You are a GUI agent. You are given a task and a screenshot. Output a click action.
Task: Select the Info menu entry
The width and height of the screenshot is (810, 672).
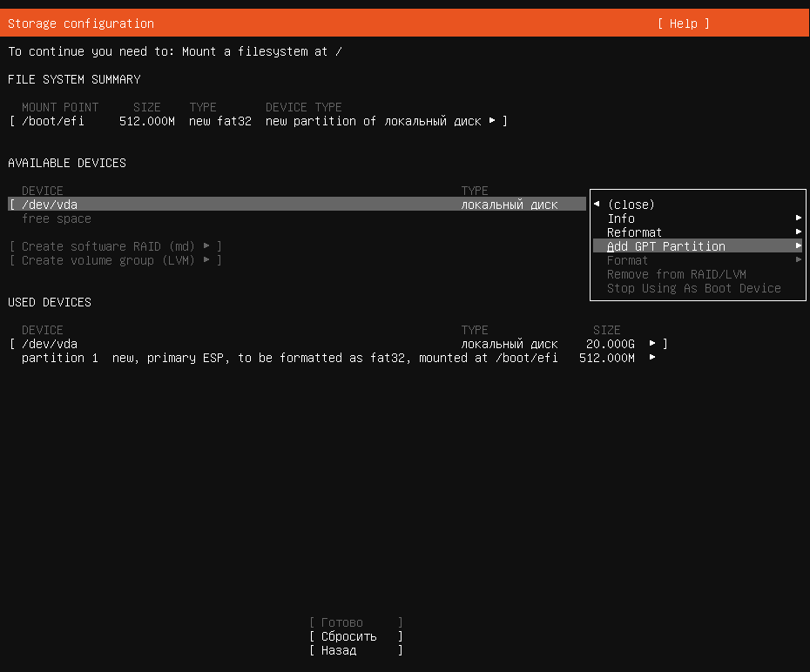[x=621, y=218]
